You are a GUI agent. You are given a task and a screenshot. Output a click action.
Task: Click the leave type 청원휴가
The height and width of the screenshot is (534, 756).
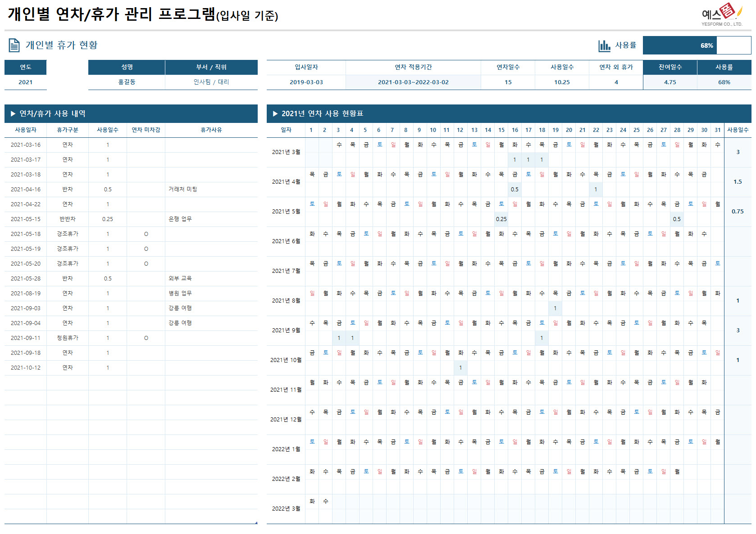click(68, 338)
